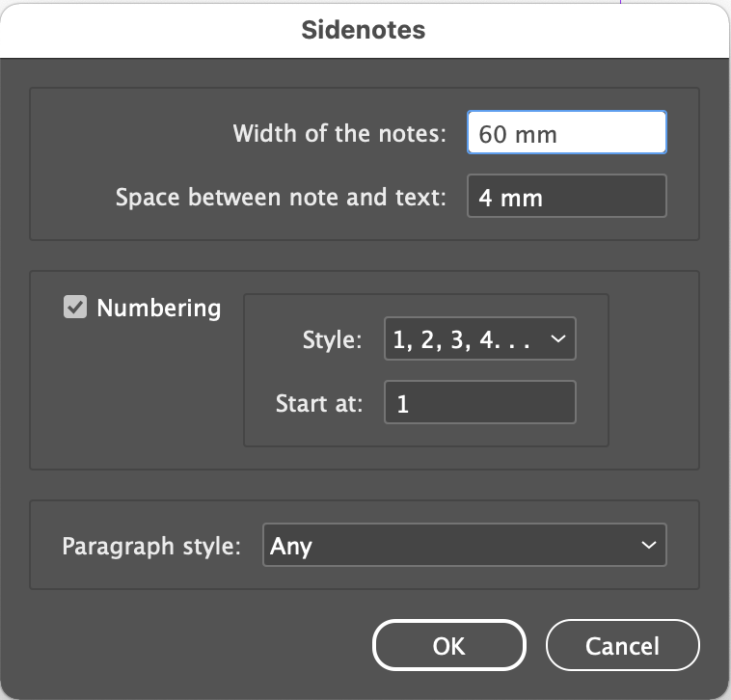
Task: Click the "Width of the notes:" label
Action: pos(339,133)
